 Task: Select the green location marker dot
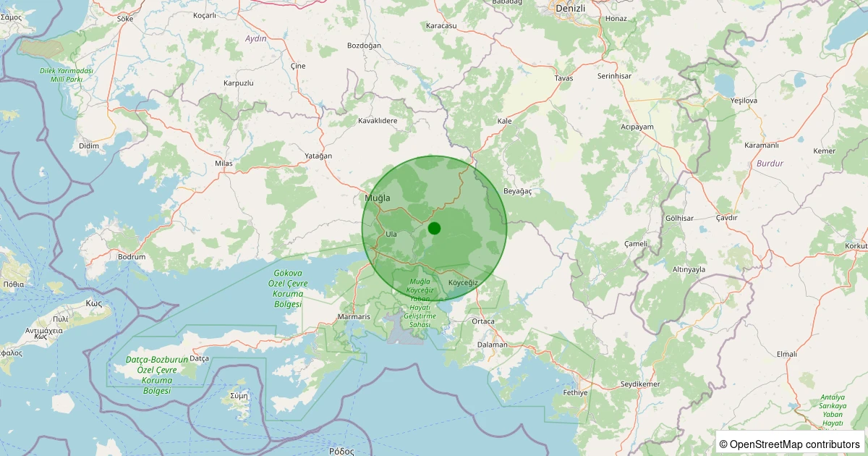coord(434,228)
